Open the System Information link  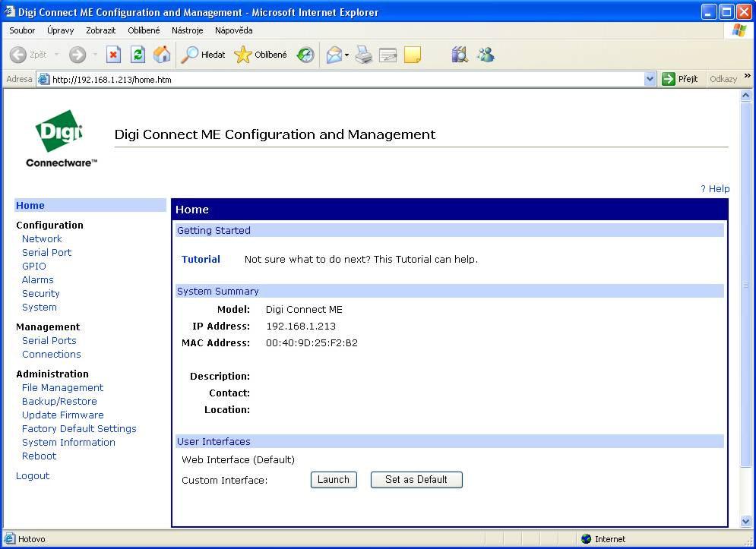[x=68, y=442]
